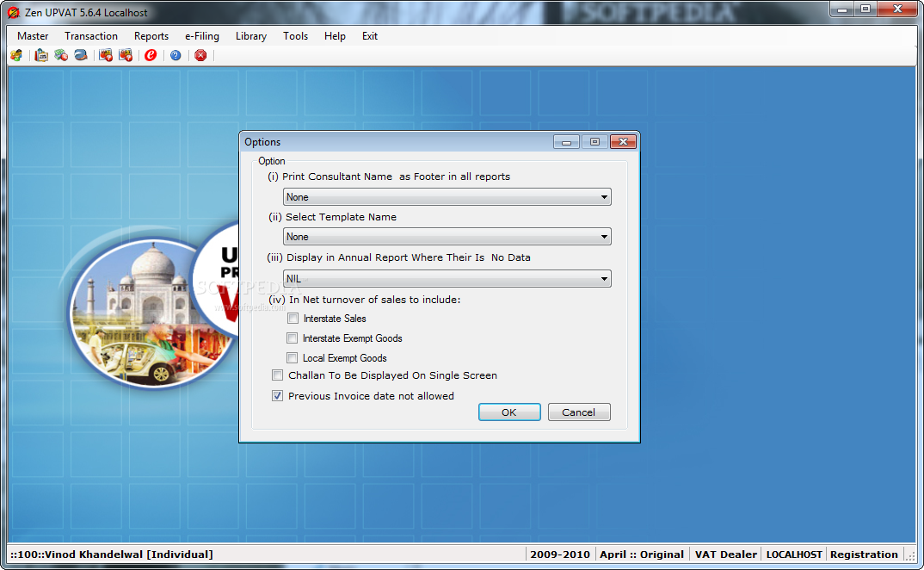924x570 pixels.
Task: Enable the Interstate Sales checkbox
Action: [x=293, y=319]
